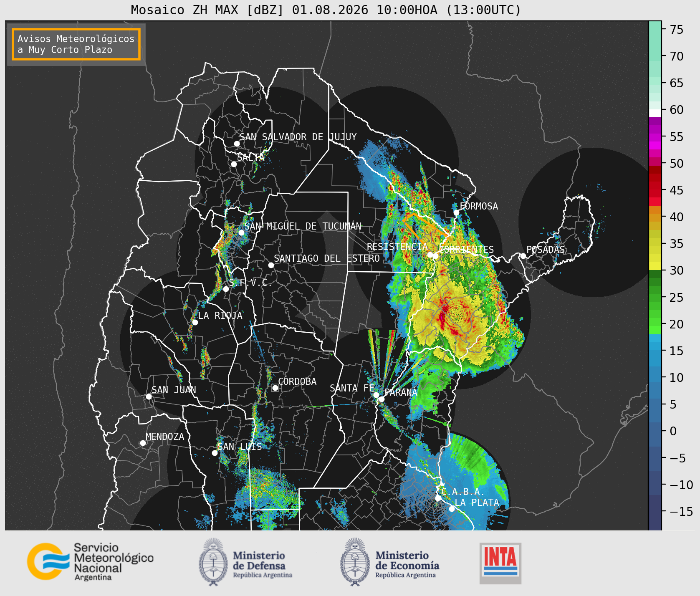700x596 pixels.
Task: Click the Ministerio de Defensa emblem
Action: point(214,562)
